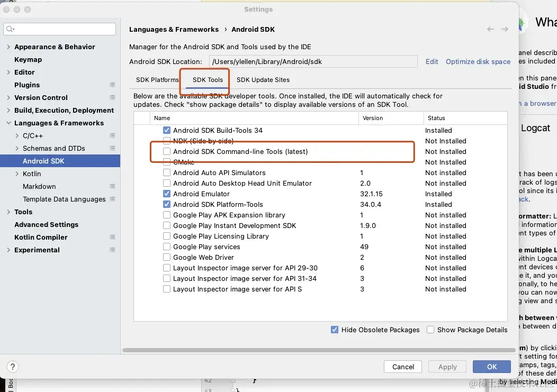The image size is (557, 392).
Task: Click the project-level icon beside Markdown
Action: click(x=112, y=186)
